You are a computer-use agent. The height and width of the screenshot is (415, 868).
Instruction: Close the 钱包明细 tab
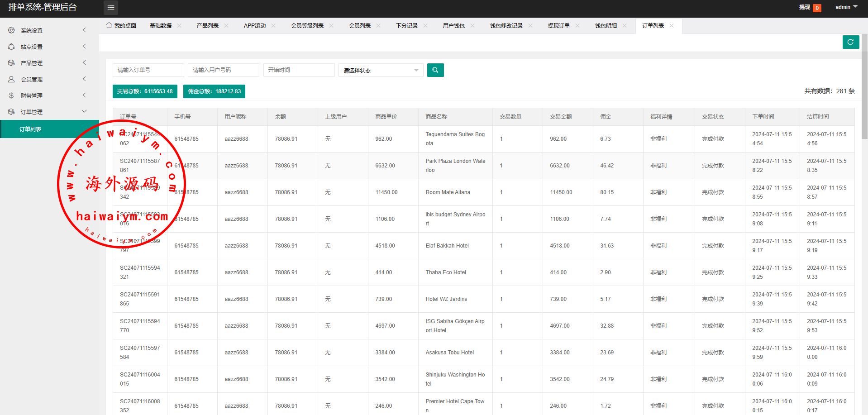click(x=625, y=26)
